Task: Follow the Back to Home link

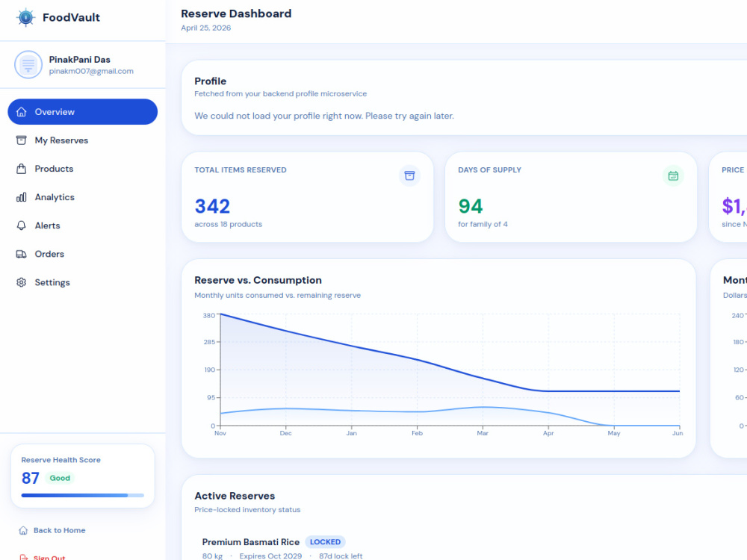Action: (52, 530)
